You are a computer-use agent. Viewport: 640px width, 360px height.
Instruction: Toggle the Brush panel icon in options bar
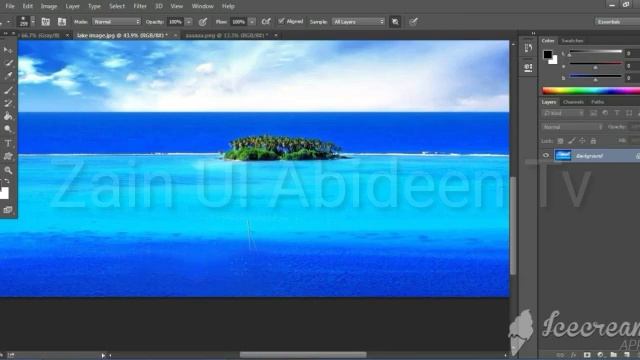(45, 22)
